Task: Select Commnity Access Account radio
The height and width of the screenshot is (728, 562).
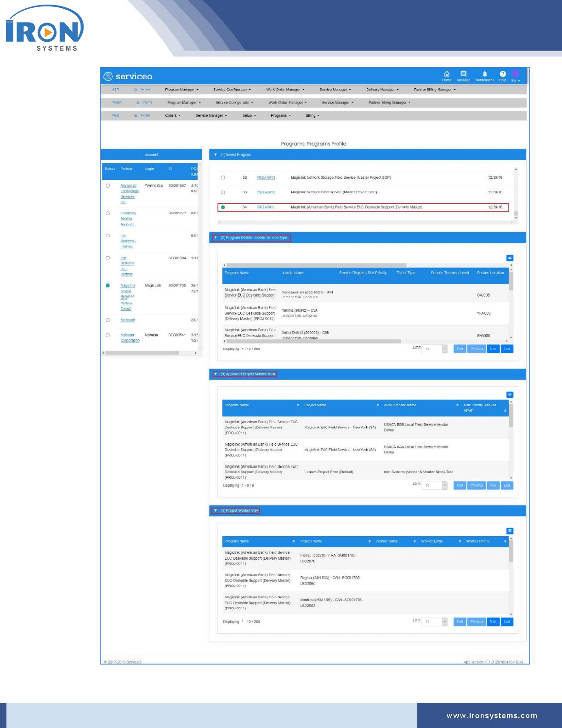Action: pyautogui.click(x=108, y=213)
